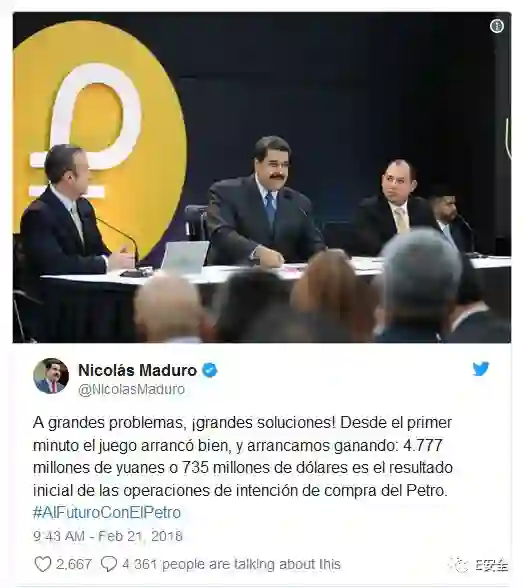Screen dimensions: 525x588
Task: Click the tweet body text
Action: [x=243, y=456]
